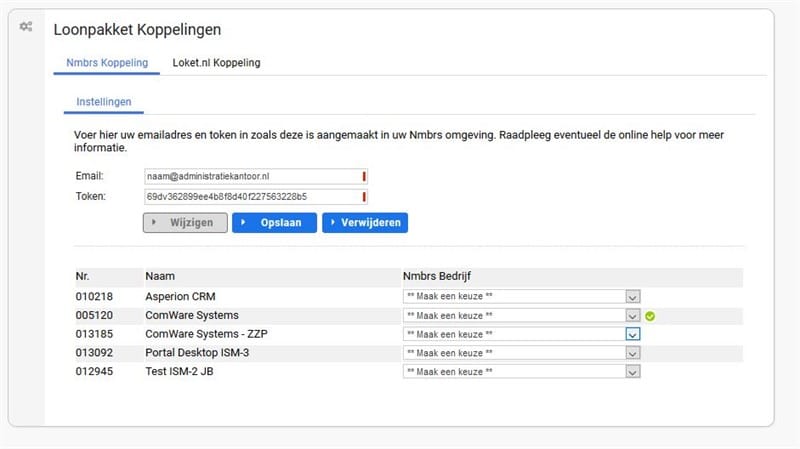Click the gears settings icon beside Loonpakket Koppelingen
Viewport: 800px width, 449px height.
click(26, 27)
